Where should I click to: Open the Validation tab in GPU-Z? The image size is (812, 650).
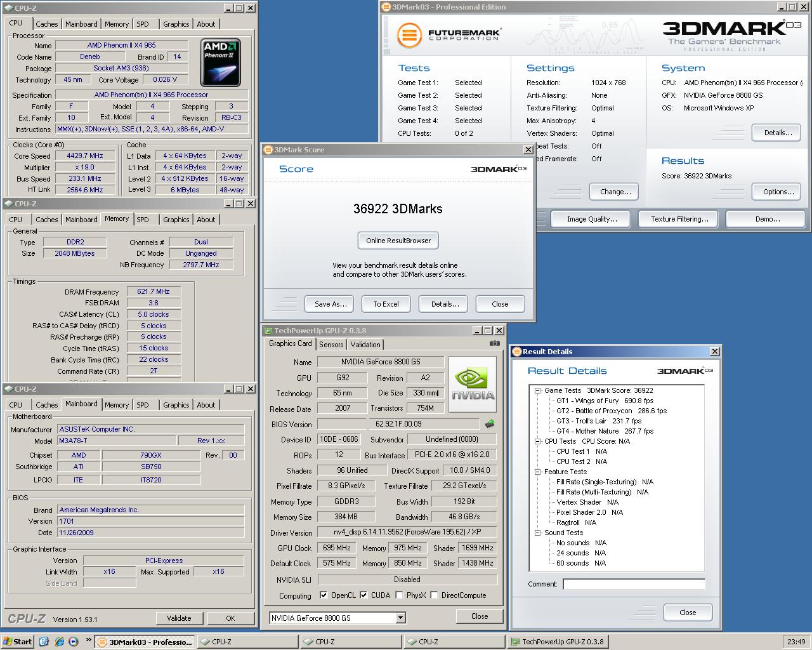click(365, 345)
